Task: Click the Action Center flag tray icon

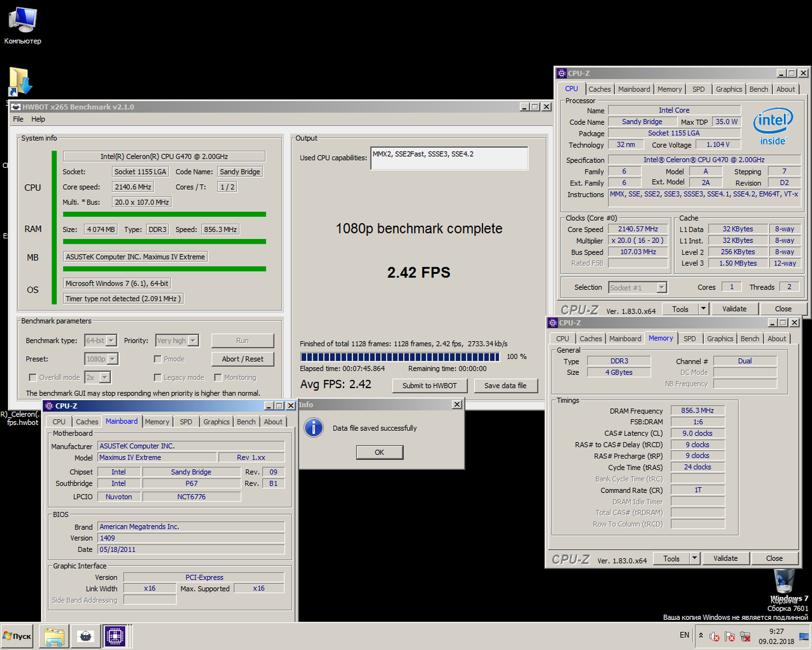Action: click(730, 636)
